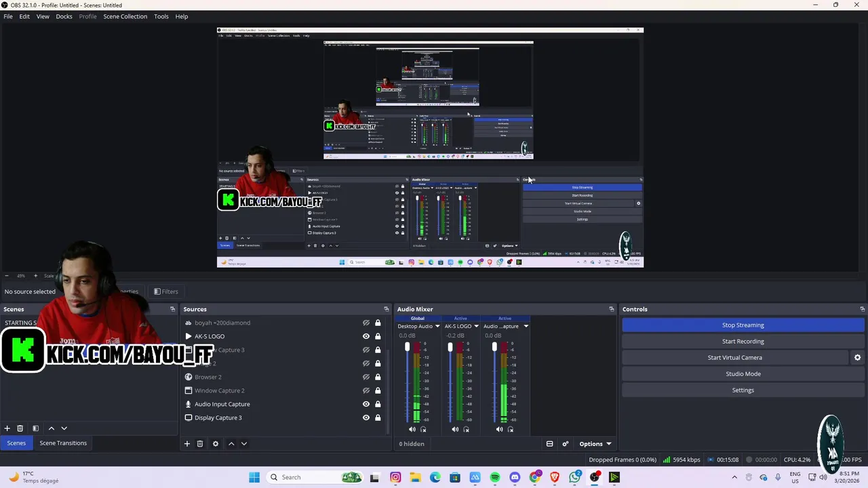Image resolution: width=868 pixels, height=488 pixels.
Task: Open the Audio Mixer Options dropdown
Action: (x=595, y=444)
